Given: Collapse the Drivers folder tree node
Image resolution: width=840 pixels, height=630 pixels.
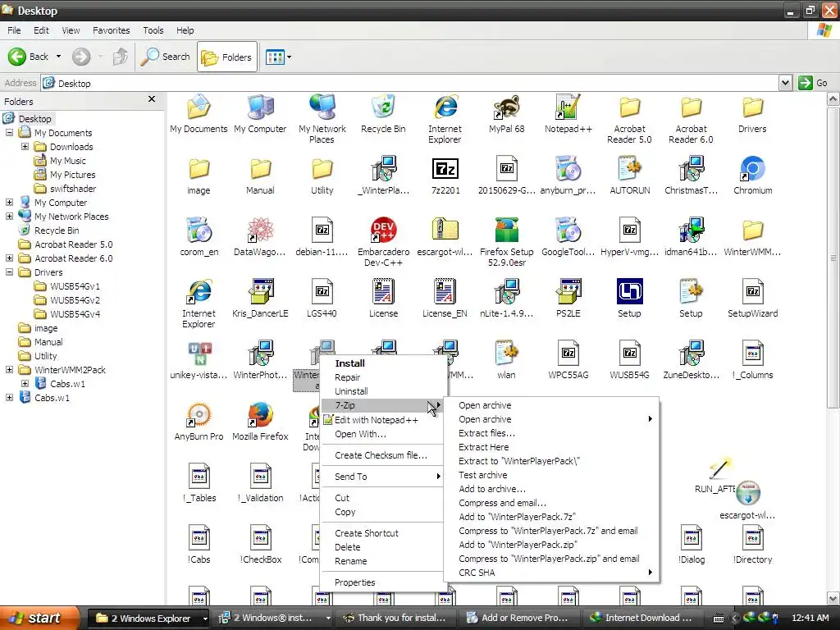Looking at the screenshot, I should [x=10, y=272].
